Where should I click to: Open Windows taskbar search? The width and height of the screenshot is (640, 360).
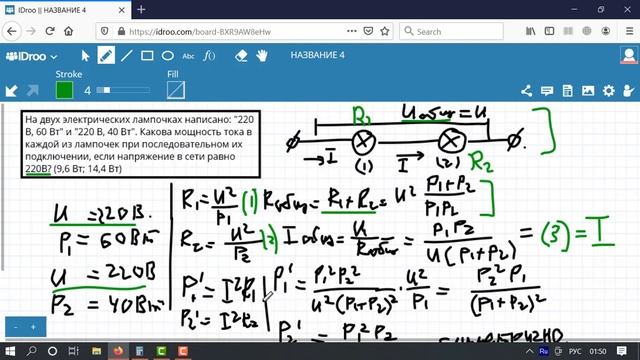[31, 351]
